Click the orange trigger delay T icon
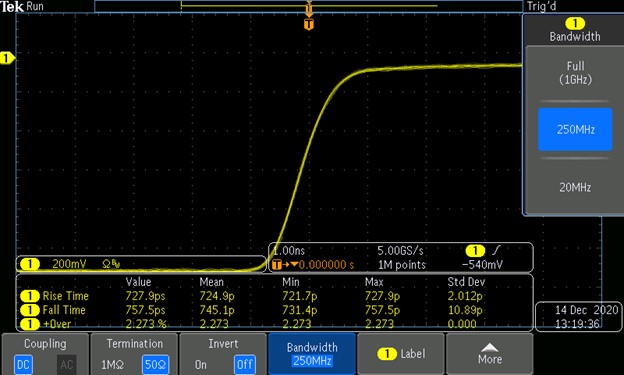Image resolution: width=624 pixels, height=375 pixels. click(x=277, y=264)
